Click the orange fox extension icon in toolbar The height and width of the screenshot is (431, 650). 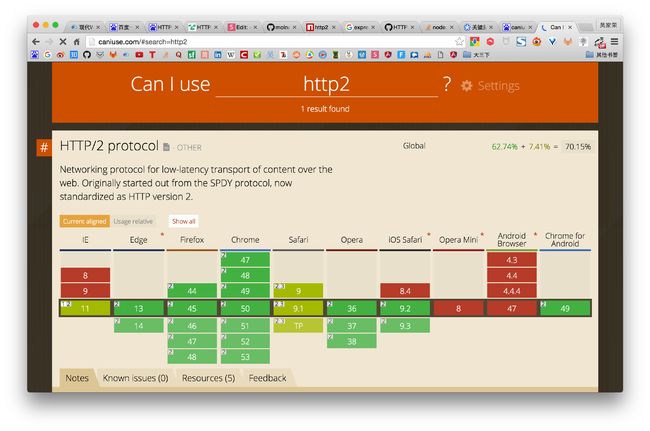568,41
